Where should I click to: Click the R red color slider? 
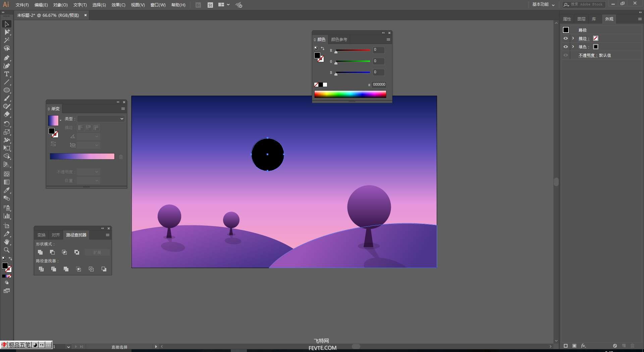point(353,50)
